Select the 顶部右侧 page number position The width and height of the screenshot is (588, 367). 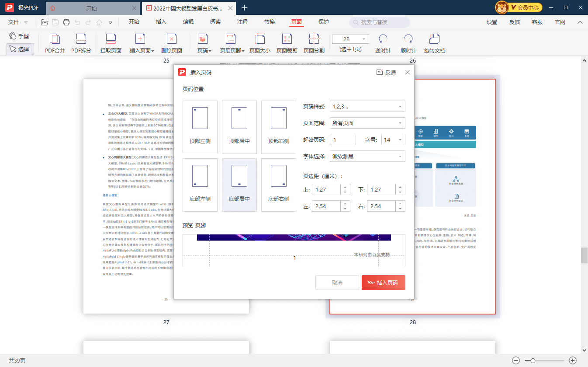click(279, 127)
